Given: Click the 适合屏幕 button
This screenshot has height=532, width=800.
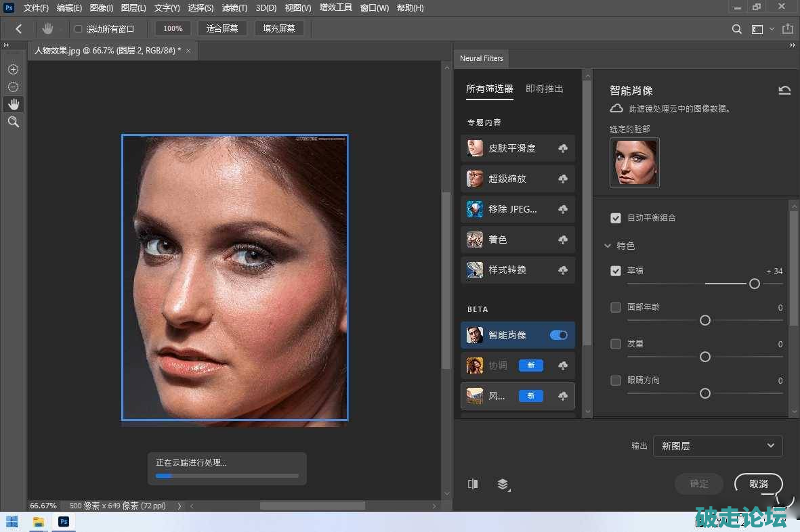Looking at the screenshot, I should [222, 28].
